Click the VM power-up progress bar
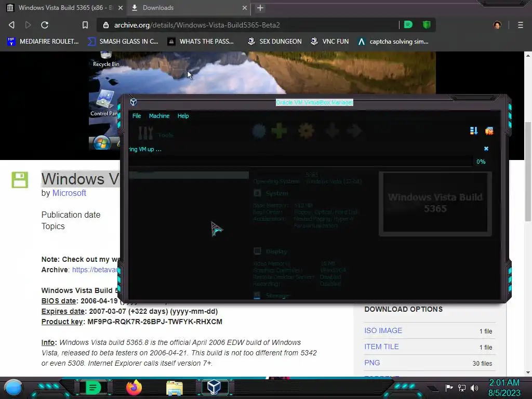Screen dimensions: 532x399 [300, 162]
